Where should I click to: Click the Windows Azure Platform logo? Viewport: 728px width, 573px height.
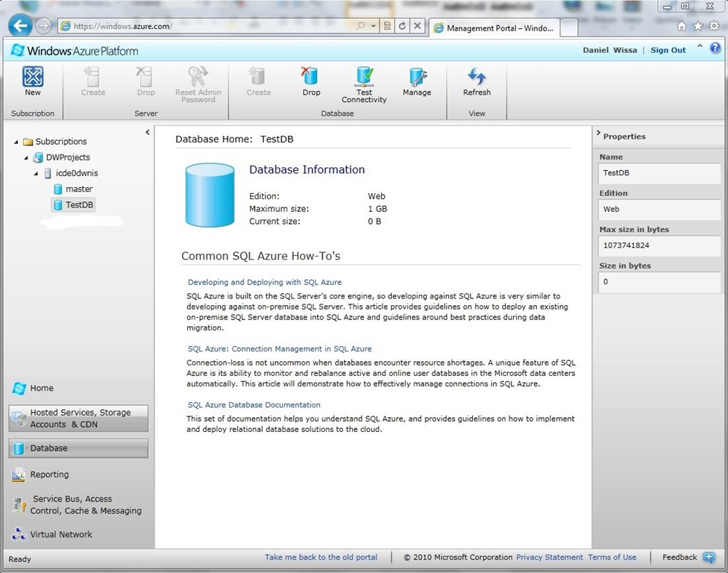pos(75,51)
